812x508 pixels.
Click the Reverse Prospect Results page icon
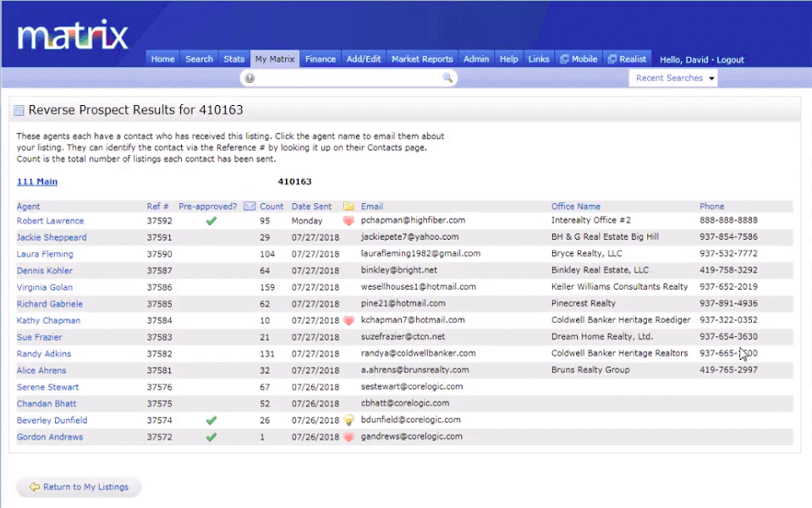point(19,110)
